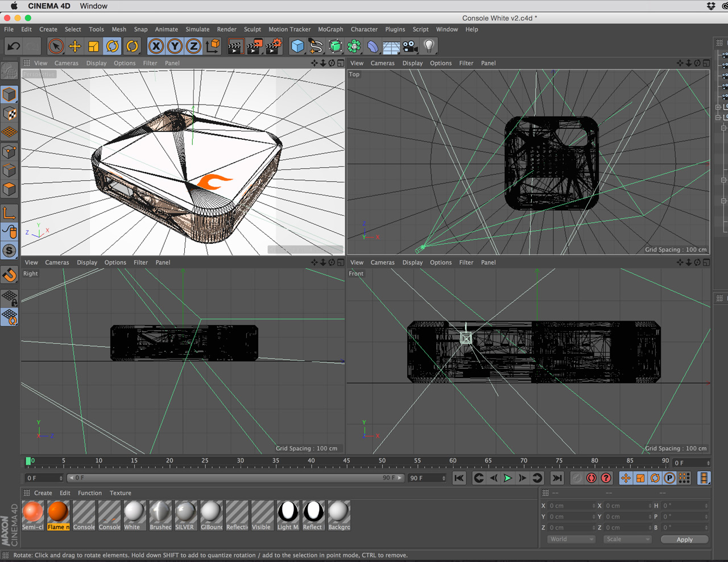Click the camera object icon

(410, 46)
